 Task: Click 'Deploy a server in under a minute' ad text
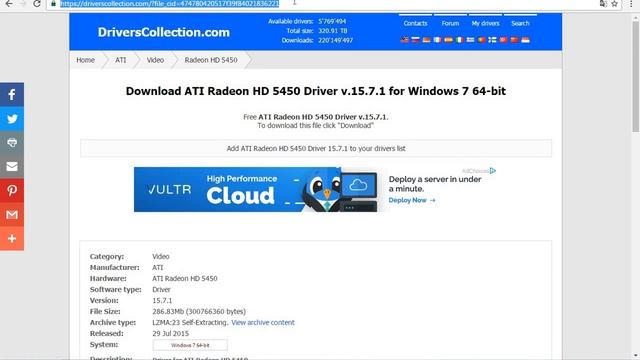click(435, 184)
